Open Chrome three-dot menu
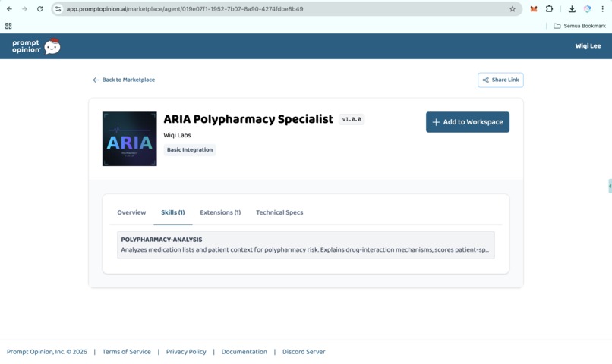The height and width of the screenshot is (364, 612). pyautogui.click(x=602, y=8)
